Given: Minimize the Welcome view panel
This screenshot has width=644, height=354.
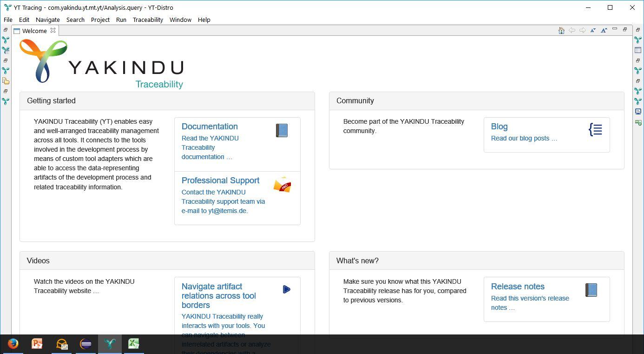Looking at the screenshot, I should pyautogui.click(x=615, y=29).
